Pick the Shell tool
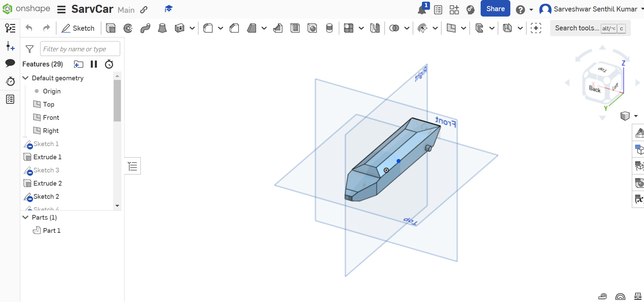The width and height of the screenshot is (644, 302). click(295, 28)
